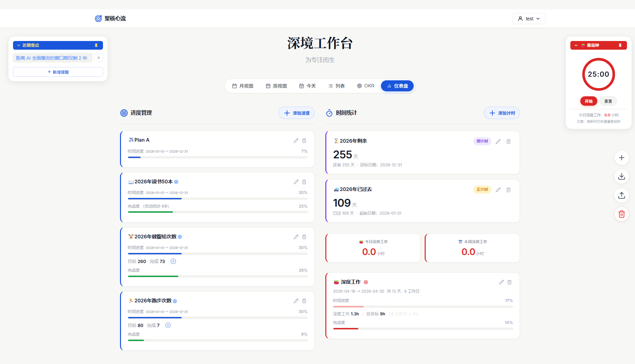Increment 2026年健腹轮次数 completed count
Image resolution: width=635 pixels, height=364 pixels.
(173, 261)
